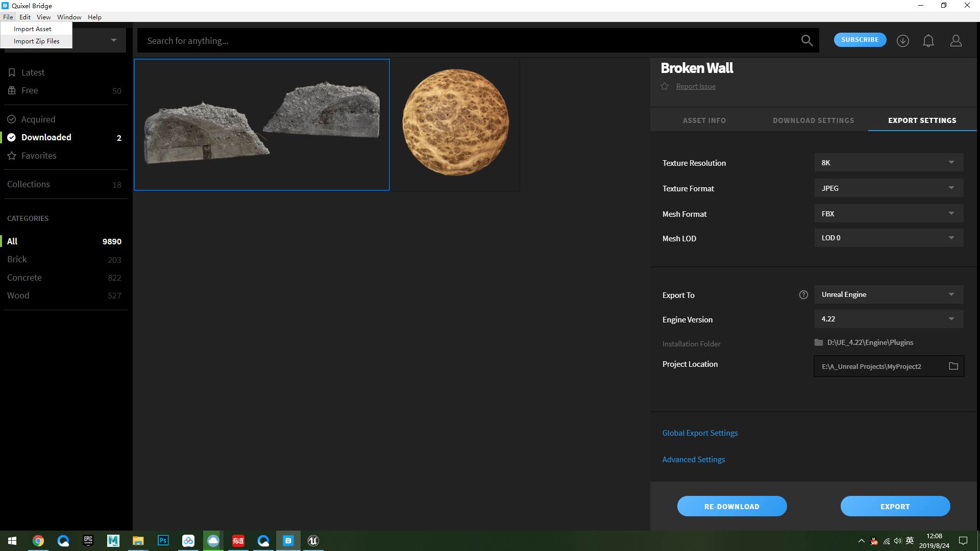Open the notifications bell
The width and height of the screenshot is (980, 551).
928,41
